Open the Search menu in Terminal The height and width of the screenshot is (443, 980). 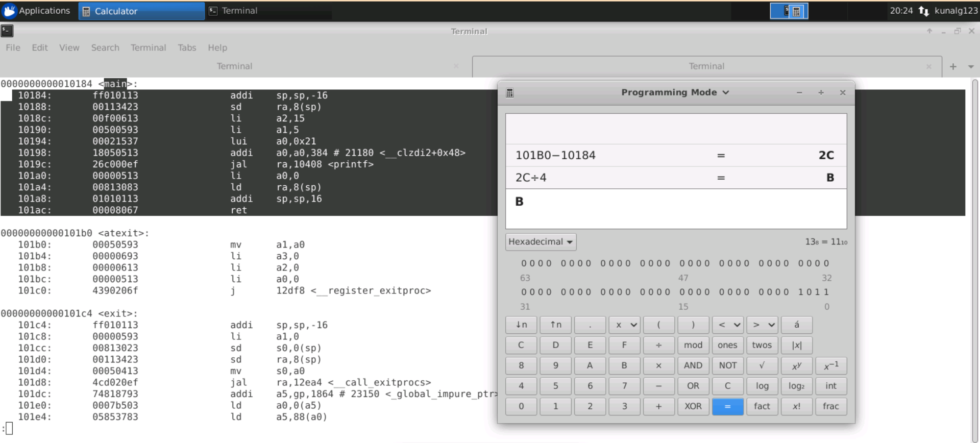pos(105,47)
